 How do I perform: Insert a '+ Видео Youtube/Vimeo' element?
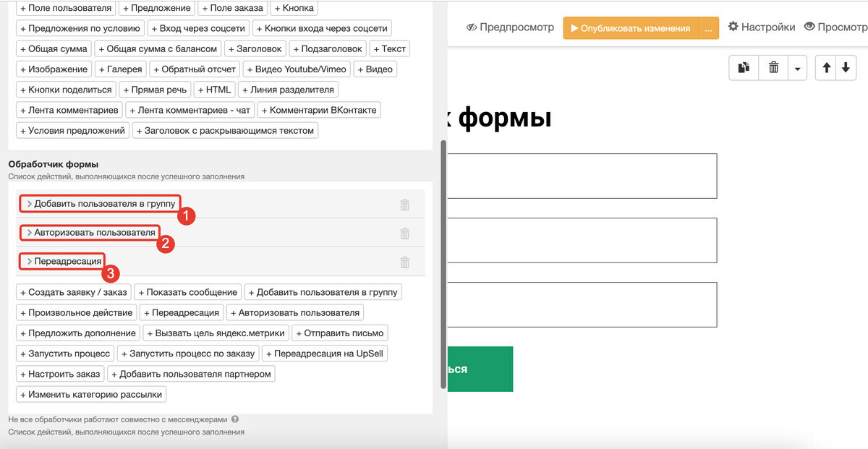pos(297,69)
